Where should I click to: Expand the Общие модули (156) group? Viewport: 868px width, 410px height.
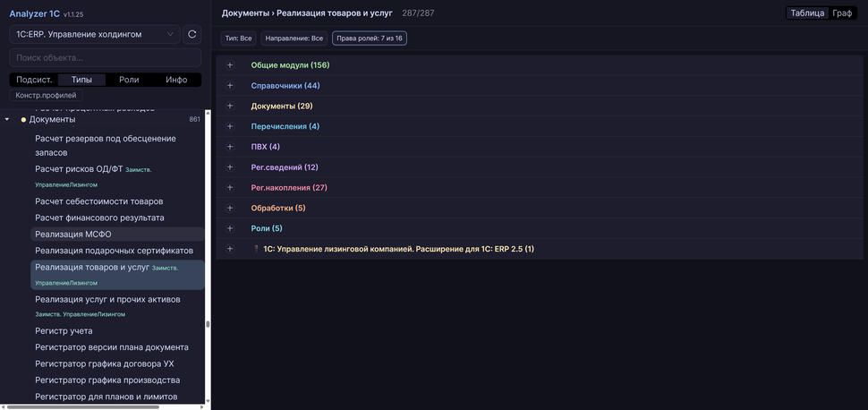230,65
